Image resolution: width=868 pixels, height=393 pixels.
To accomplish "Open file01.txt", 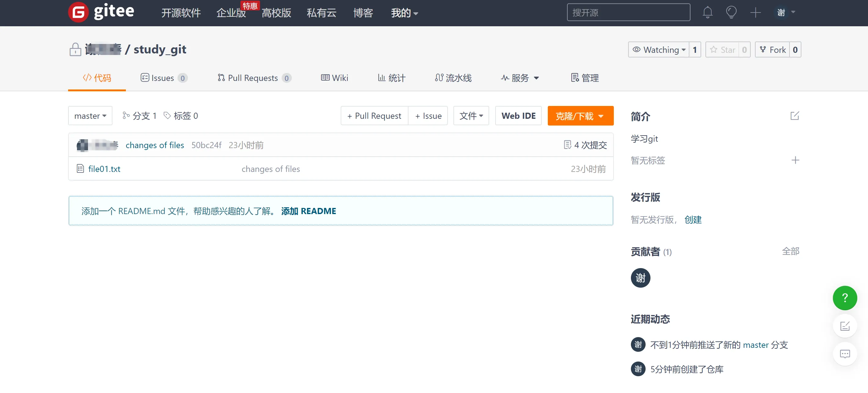I will point(104,169).
